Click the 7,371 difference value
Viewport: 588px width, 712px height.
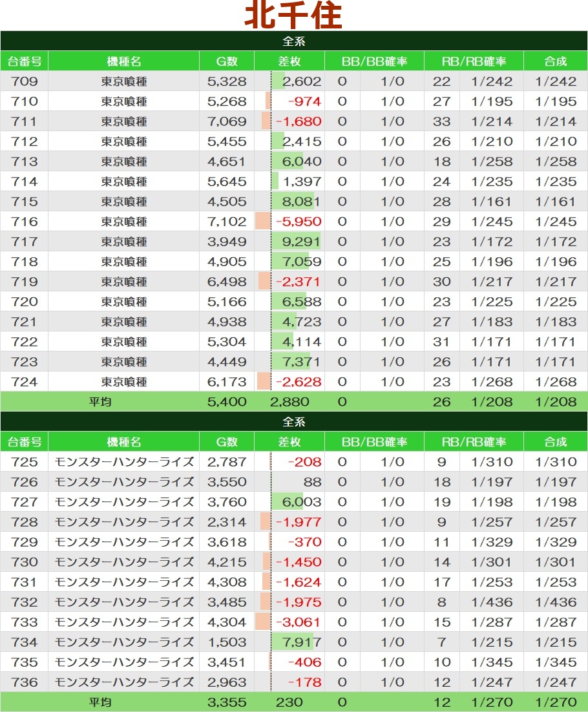tap(302, 361)
